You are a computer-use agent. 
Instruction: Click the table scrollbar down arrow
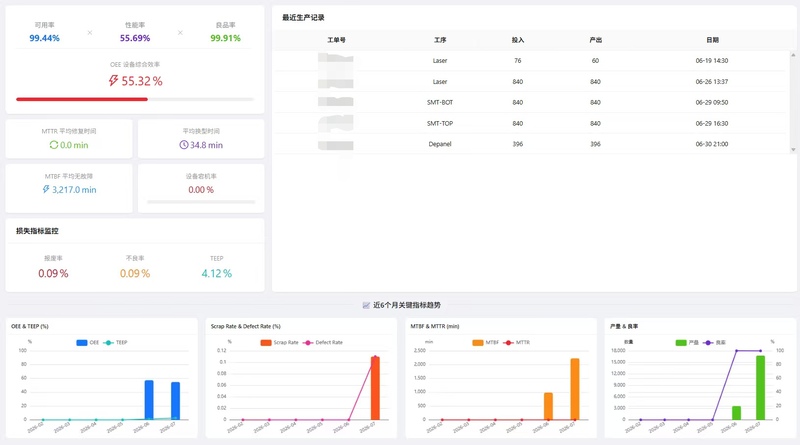pos(793,150)
